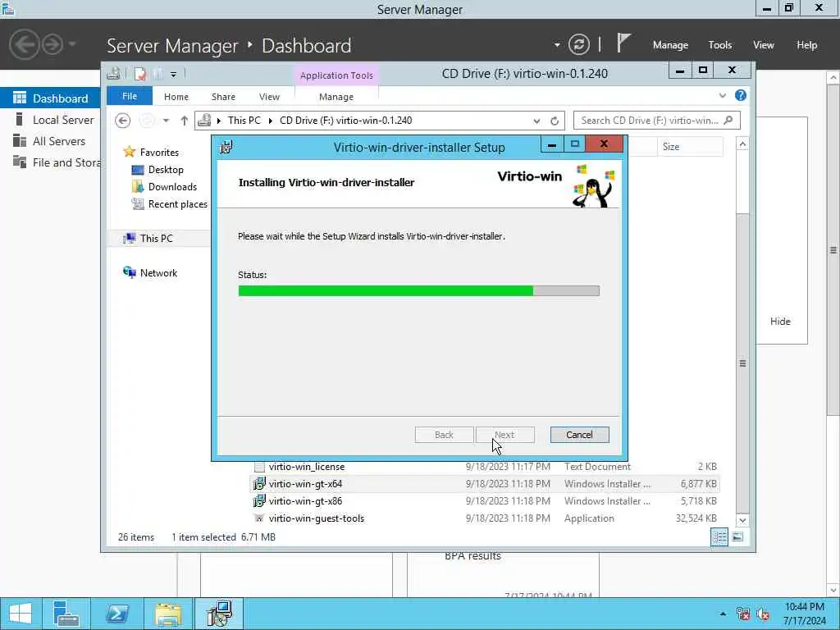Click Server Manager forward navigation arrow
This screenshot has height=630, width=840.
[52, 44]
